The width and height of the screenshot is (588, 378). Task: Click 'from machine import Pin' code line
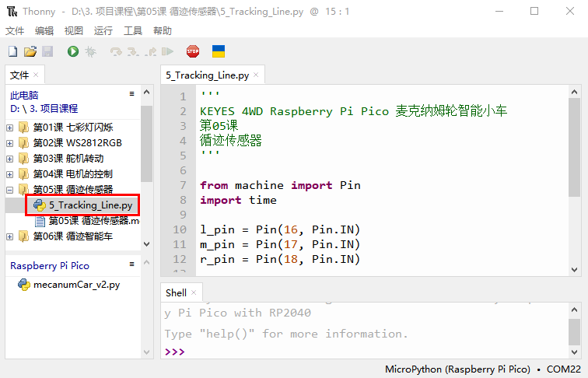pyautogui.click(x=280, y=185)
